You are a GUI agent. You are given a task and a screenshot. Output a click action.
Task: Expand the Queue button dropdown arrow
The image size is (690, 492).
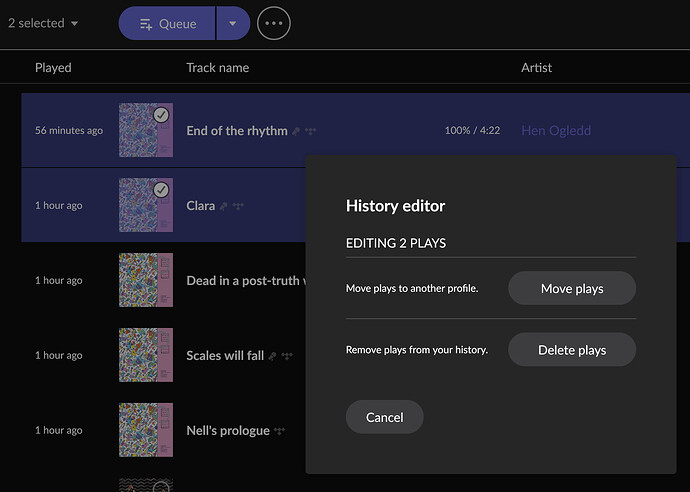233,23
